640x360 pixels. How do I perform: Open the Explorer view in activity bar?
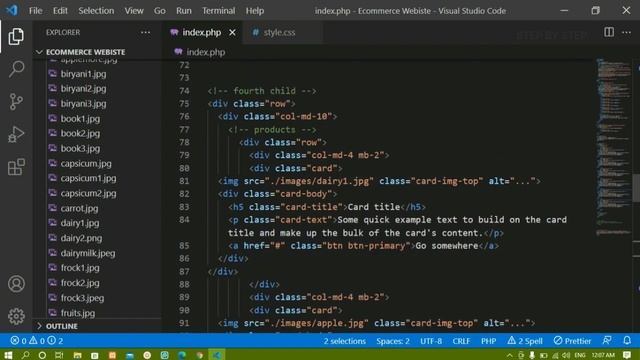[16, 37]
